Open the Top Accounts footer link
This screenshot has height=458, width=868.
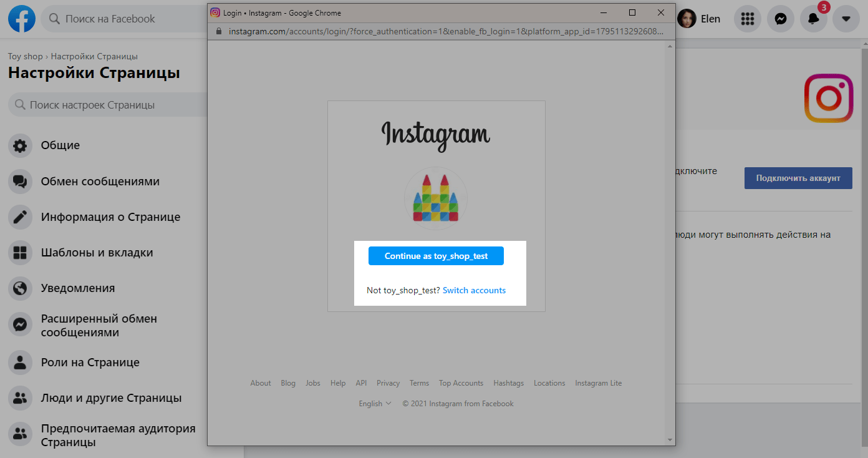(461, 383)
